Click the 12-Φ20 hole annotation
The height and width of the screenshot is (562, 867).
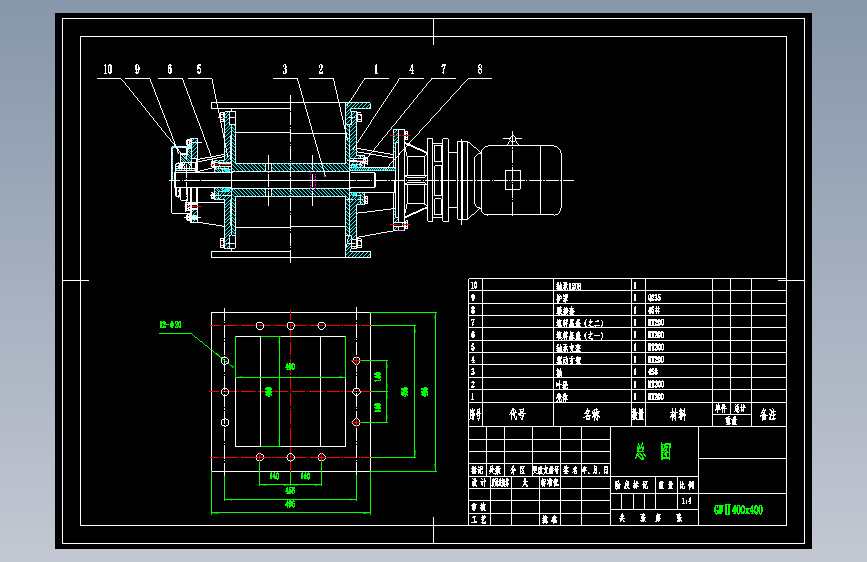coord(170,325)
